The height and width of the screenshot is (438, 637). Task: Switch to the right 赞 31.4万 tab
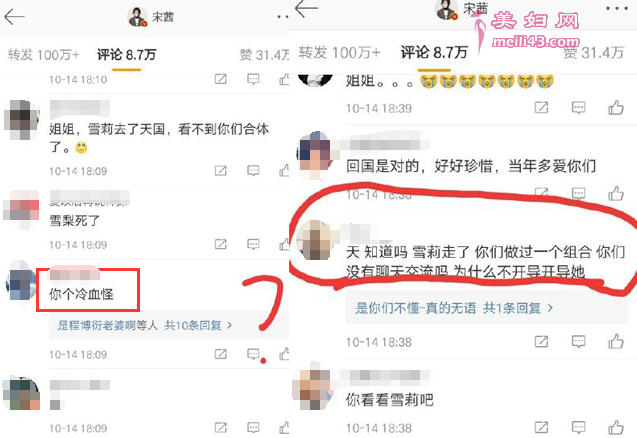[x=594, y=52]
